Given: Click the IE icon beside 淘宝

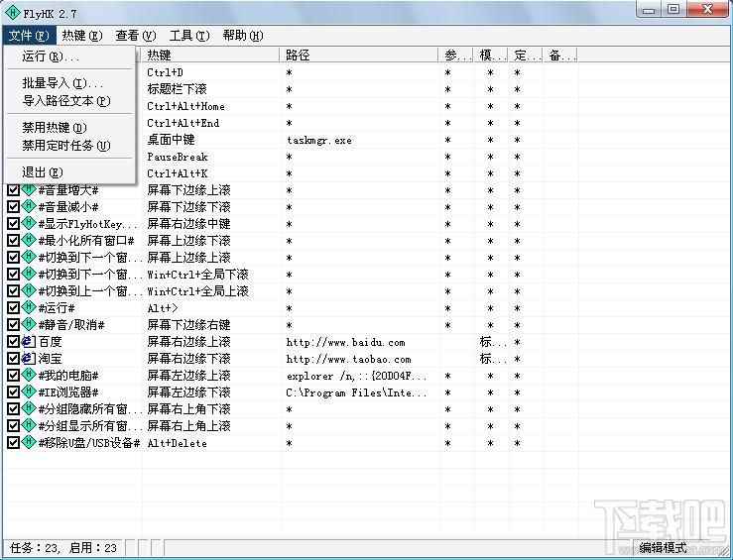Looking at the screenshot, I should [29, 358].
